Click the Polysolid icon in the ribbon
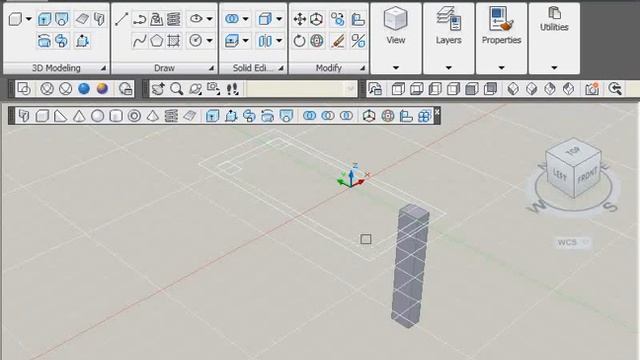 click(99, 19)
